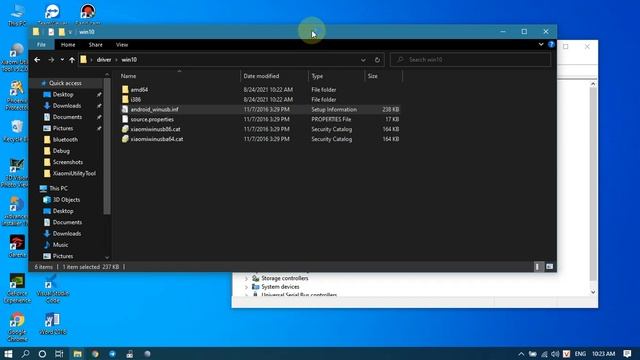Open Recycle Bin desktop icon
Image resolution: width=640 pixels, height=360 pixels.
click(16, 131)
